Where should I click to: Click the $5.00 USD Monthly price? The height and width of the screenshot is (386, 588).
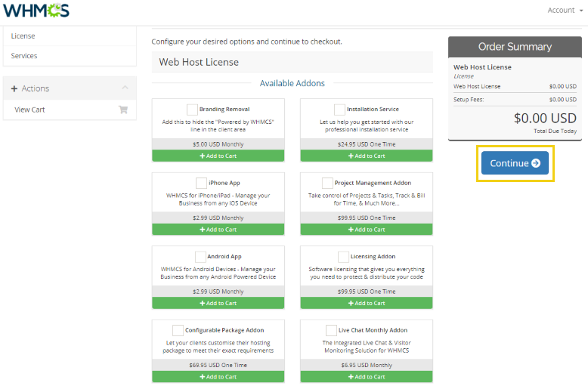pyautogui.click(x=218, y=144)
